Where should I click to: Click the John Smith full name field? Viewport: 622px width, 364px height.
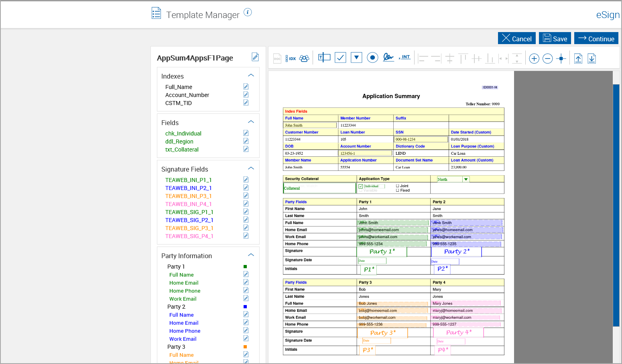tap(311, 125)
